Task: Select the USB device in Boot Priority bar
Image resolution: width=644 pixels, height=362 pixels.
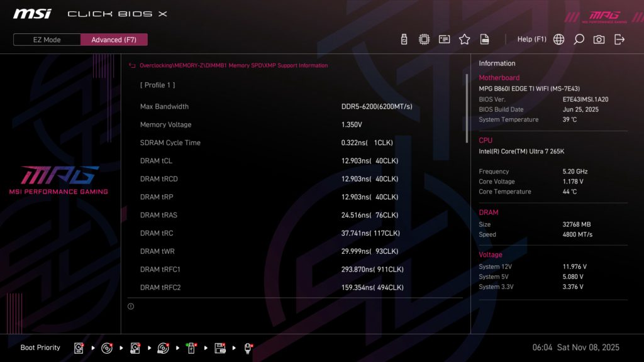Action: click(192, 348)
